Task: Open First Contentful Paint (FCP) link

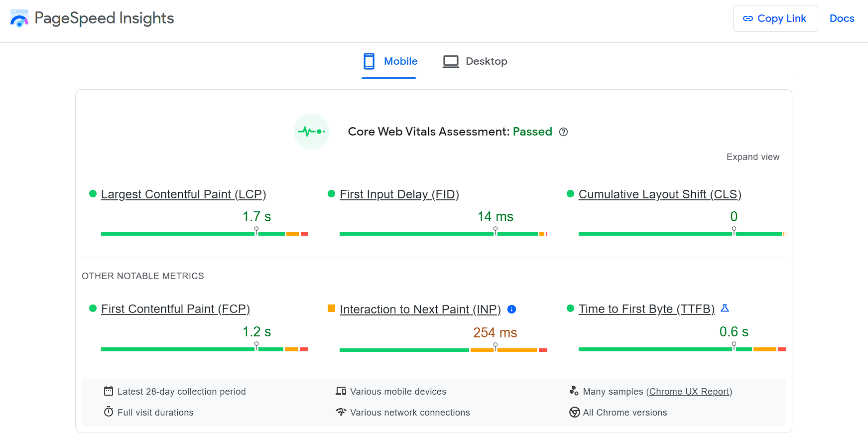Action: [175, 309]
